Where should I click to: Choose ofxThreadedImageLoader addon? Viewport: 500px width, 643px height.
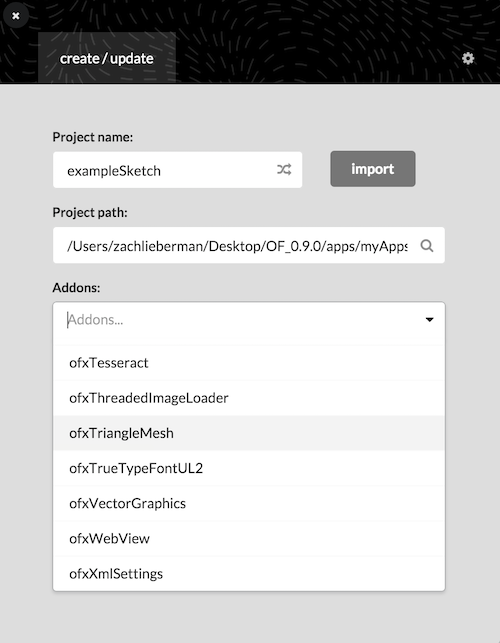tap(249, 398)
